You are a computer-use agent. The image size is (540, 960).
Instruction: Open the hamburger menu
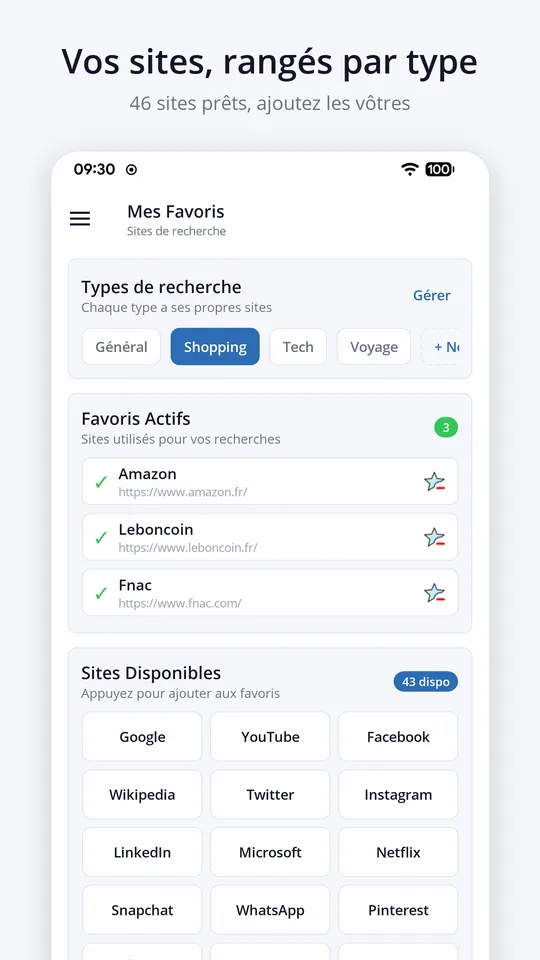(80, 219)
